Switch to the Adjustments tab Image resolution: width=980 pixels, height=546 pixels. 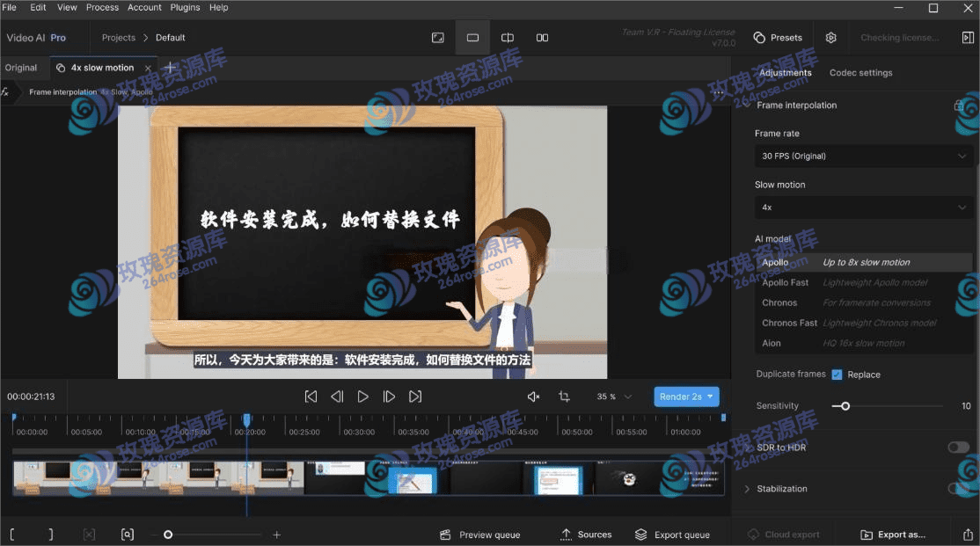[x=785, y=72]
